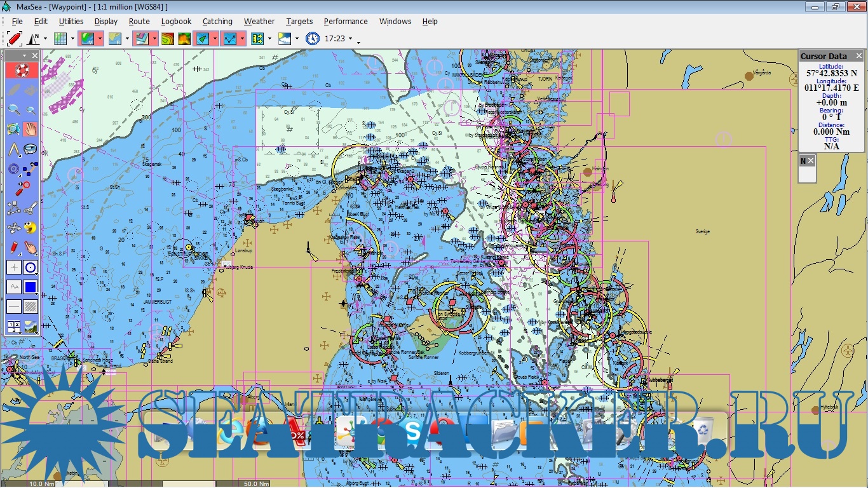
Task: Expand the grid display dropdown arrow
Action: click(x=72, y=39)
